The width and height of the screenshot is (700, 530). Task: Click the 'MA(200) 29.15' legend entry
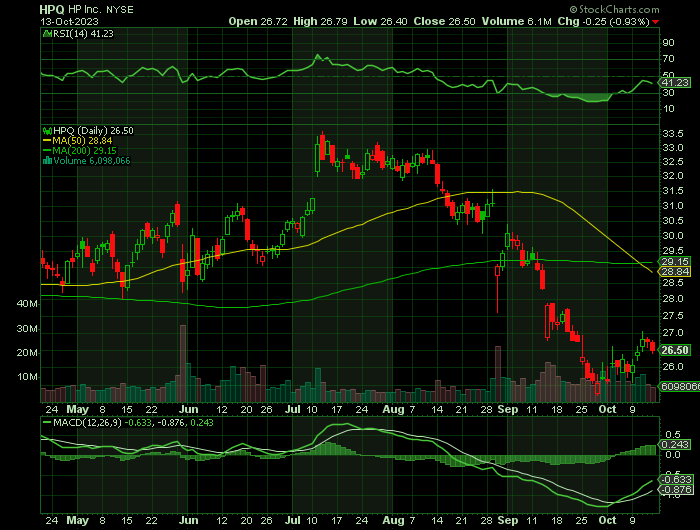80,151
